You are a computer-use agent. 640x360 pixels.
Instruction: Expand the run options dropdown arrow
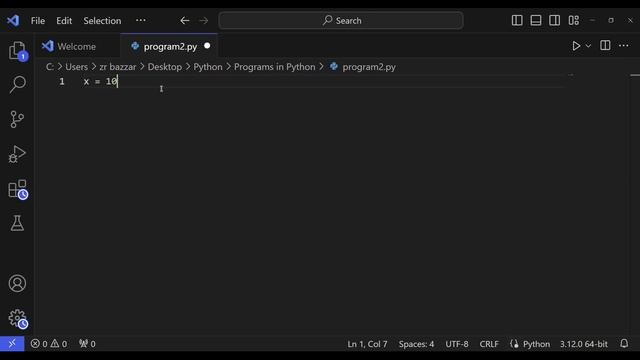click(588, 46)
